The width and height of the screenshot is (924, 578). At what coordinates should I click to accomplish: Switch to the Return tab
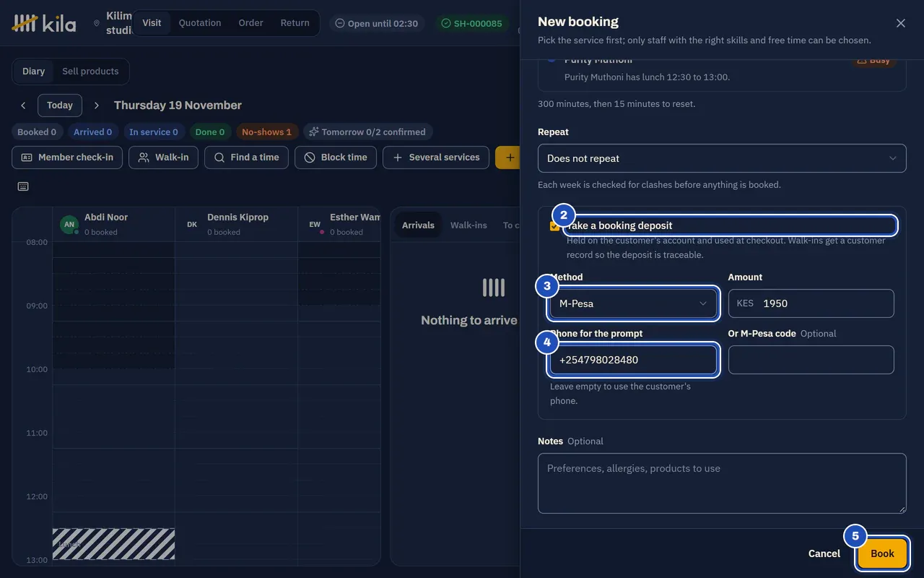[295, 23]
